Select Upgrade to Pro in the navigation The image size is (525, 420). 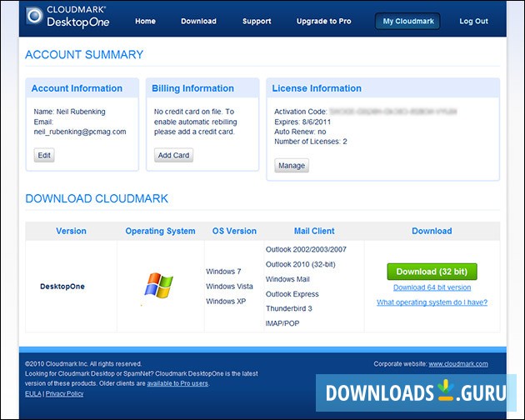(324, 21)
